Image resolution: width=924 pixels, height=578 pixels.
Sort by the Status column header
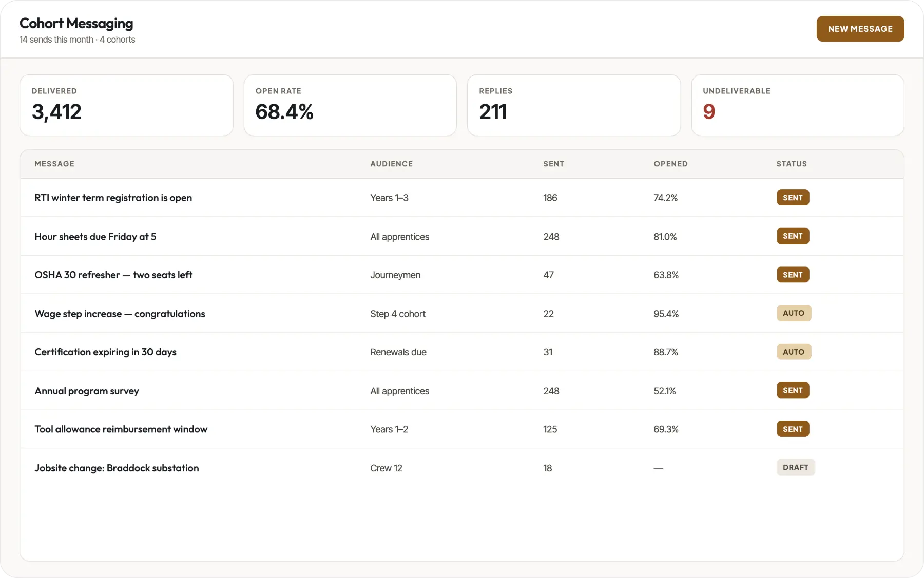[x=792, y=164]
